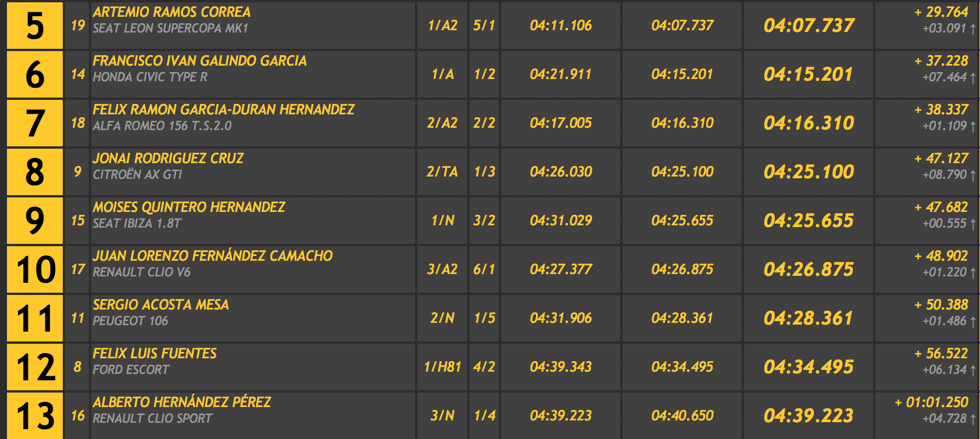Click the 1/H81 class cell for Felix Luis Fuentes
The width and height of the screenshot is (980, 439).
click(x=442, y=367)
